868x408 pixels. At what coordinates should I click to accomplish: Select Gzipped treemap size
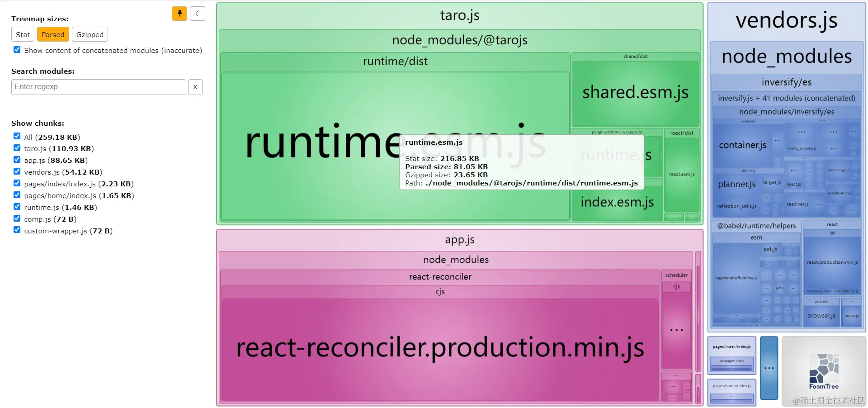point(90,34)
